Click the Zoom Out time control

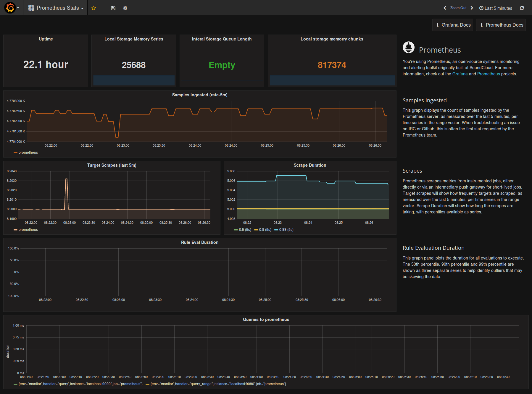pyautogui.click(x=458, y=8)
